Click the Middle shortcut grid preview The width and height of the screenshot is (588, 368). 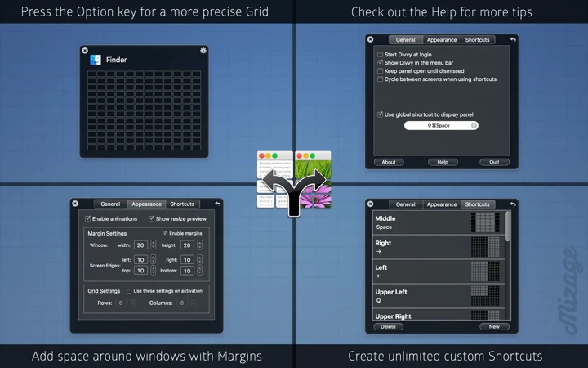pyautogui.click(x=485, y=222)
